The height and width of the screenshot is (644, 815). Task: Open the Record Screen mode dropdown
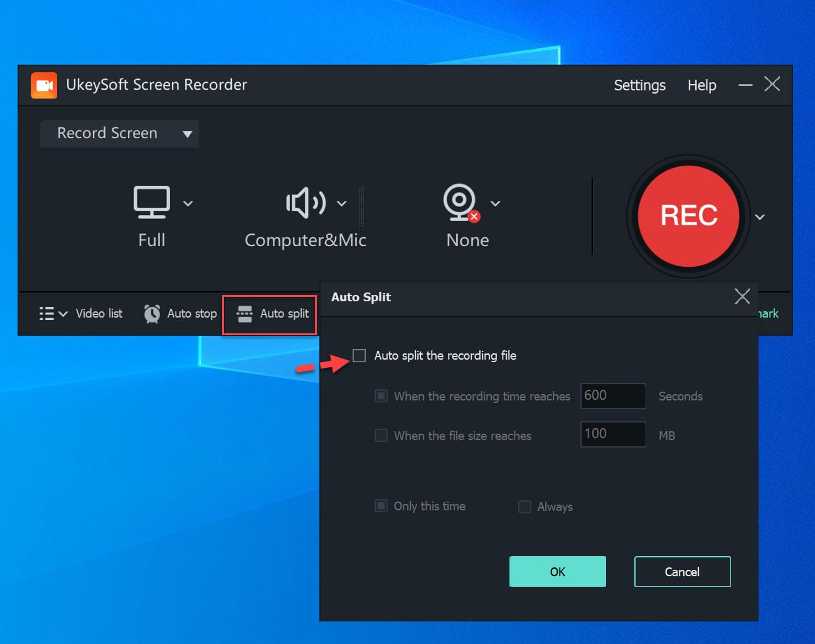click(x=119, y=134)
